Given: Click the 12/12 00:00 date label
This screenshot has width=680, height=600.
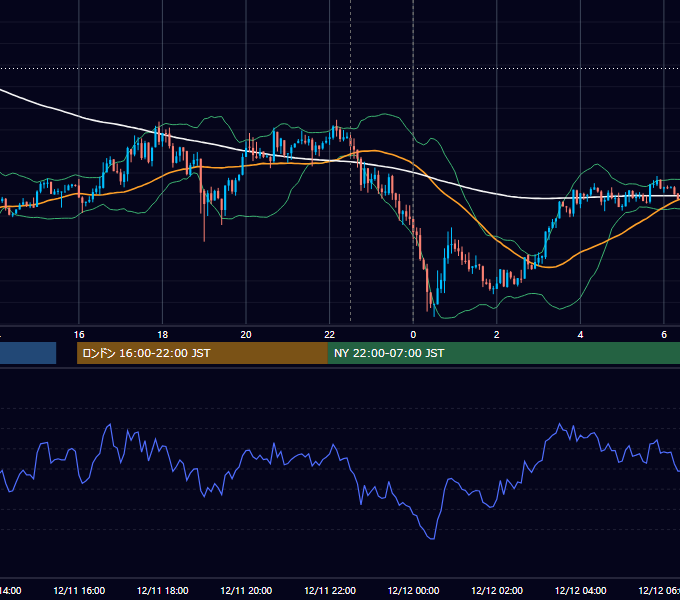Looking at the screenshot, I should point(413,590).
